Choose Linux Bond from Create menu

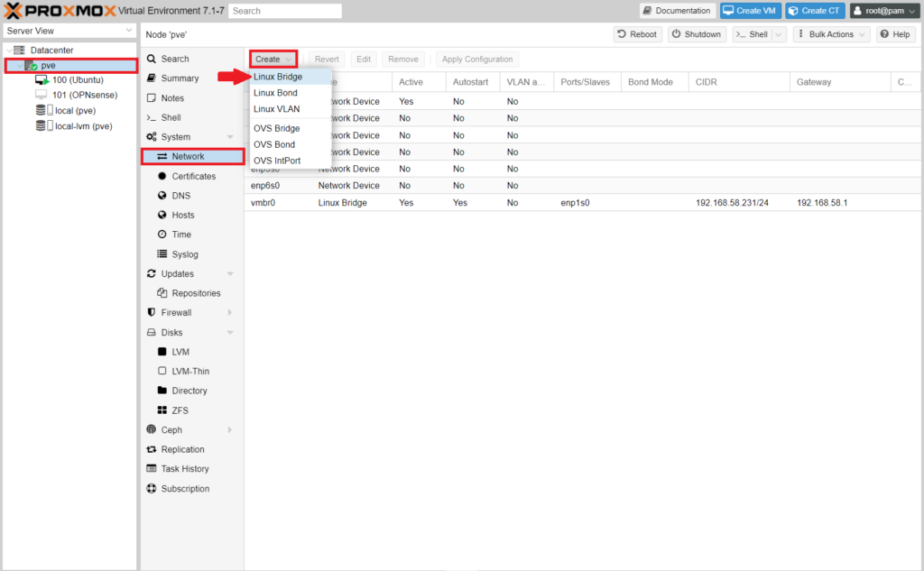290,93
